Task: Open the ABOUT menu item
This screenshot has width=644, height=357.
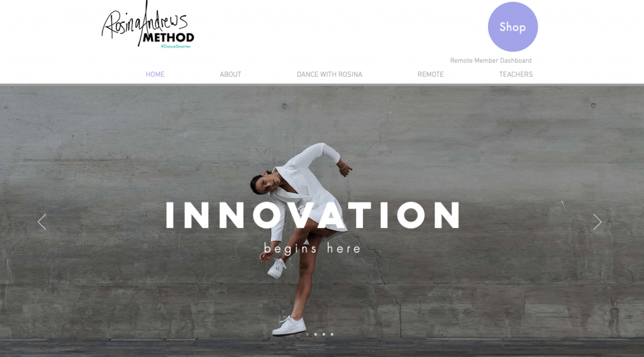Action: coord(230,74)
